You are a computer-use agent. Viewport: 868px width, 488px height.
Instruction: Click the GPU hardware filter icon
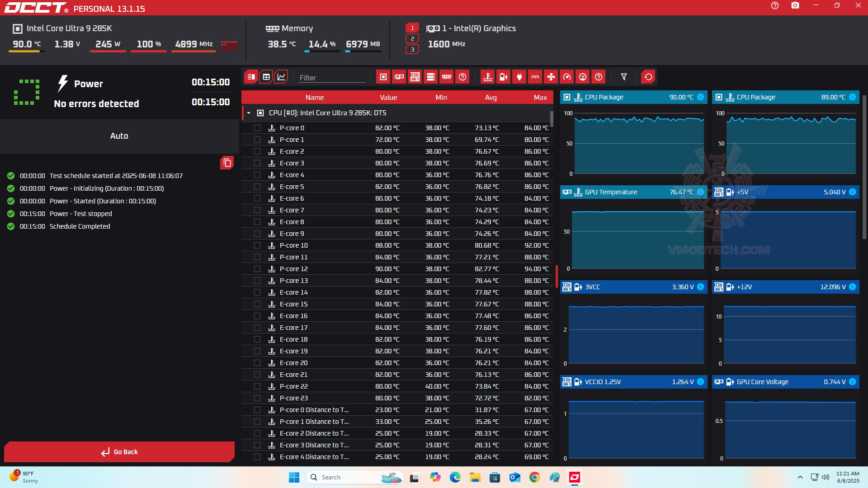point(399,77)
